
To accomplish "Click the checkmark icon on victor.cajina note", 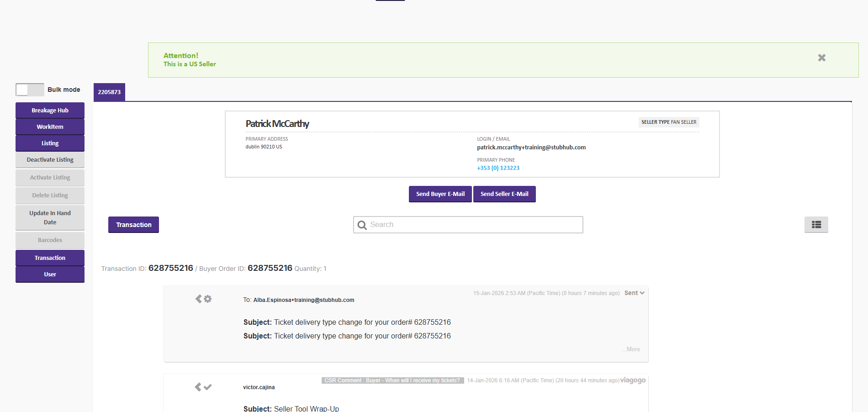I will coord(208,387).
